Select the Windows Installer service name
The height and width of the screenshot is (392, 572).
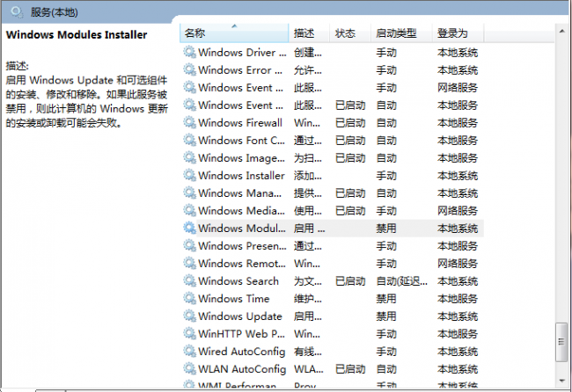241,176
